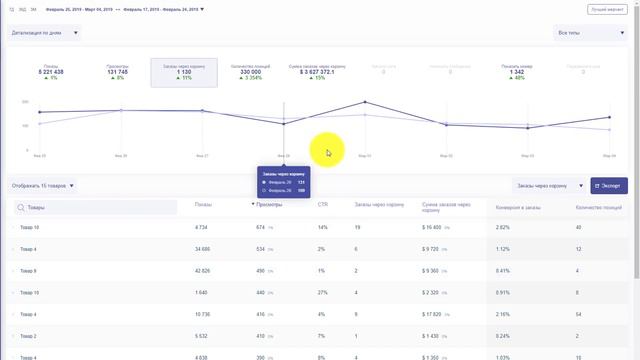640x360 pixels.
Task: Click the 674 views cell
Action: [260, 227]
